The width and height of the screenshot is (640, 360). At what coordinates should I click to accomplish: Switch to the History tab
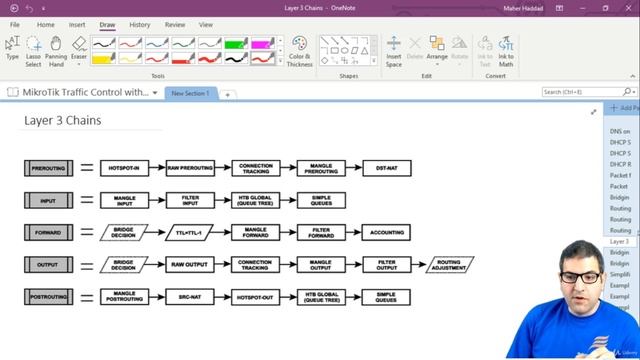pos(140,24)
